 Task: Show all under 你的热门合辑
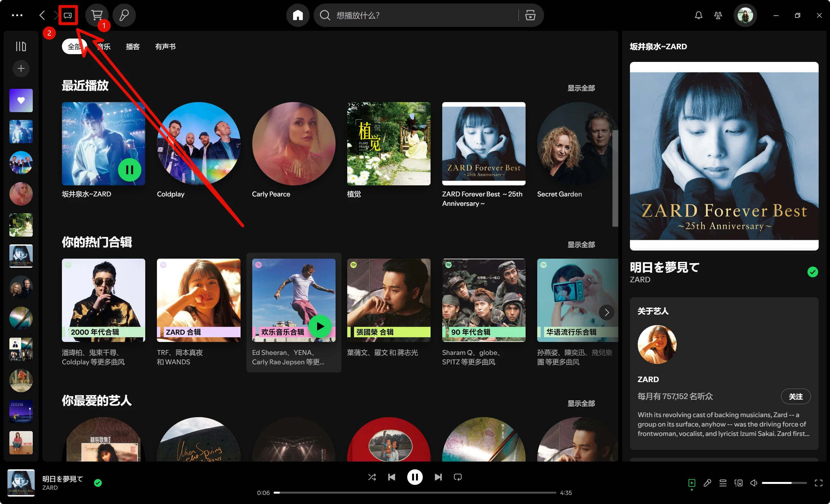581,244
